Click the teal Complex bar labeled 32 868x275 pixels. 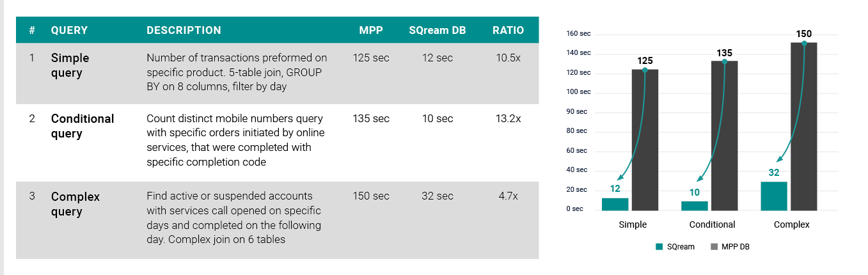pos(774,196)
